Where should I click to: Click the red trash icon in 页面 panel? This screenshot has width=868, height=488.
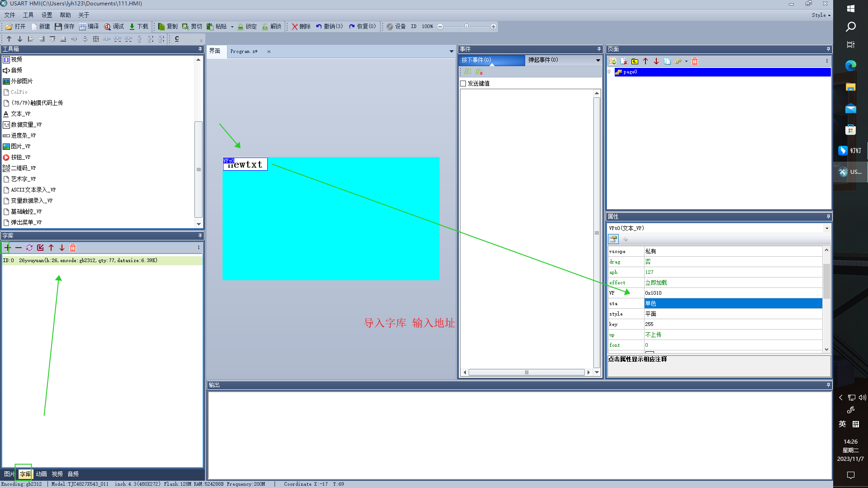tap(695, 61)
